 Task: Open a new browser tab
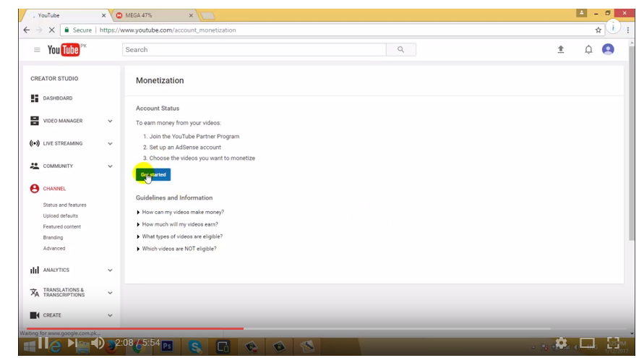point(207,16)
